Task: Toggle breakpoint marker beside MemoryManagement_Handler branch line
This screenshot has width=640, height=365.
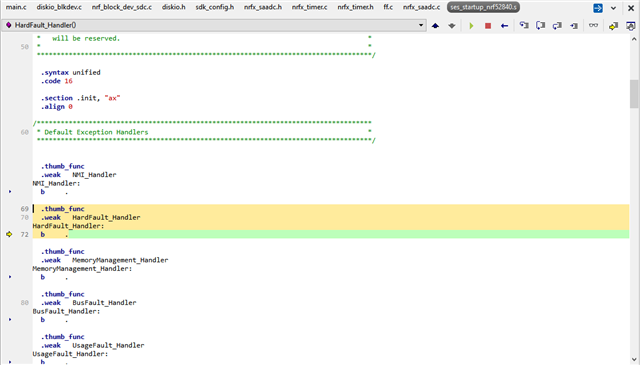Action: coord(10,277)
